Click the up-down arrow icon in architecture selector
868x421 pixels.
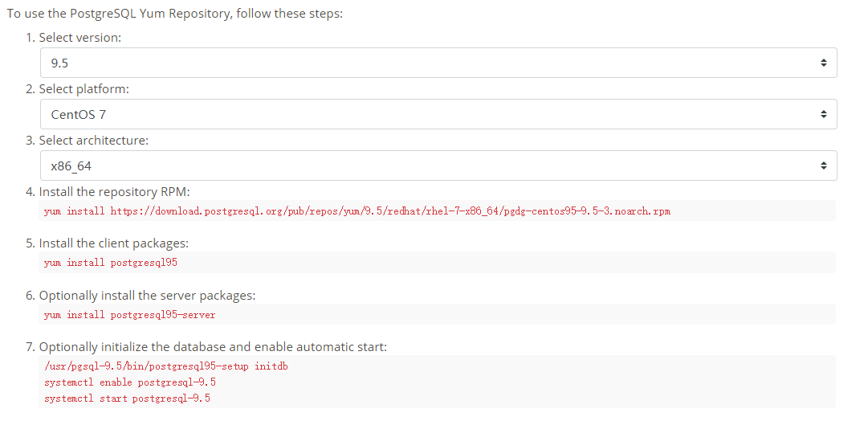coord(823,165)
